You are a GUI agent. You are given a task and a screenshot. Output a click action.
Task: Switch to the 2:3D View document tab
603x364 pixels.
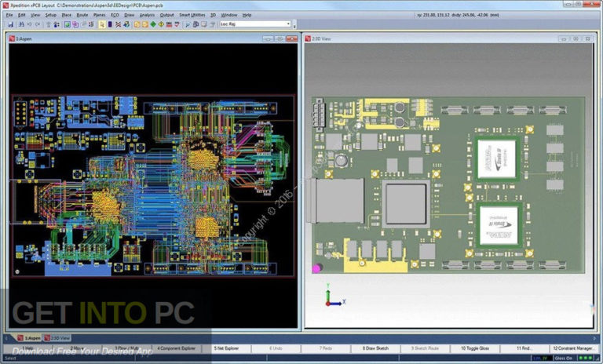coord(57,338)
